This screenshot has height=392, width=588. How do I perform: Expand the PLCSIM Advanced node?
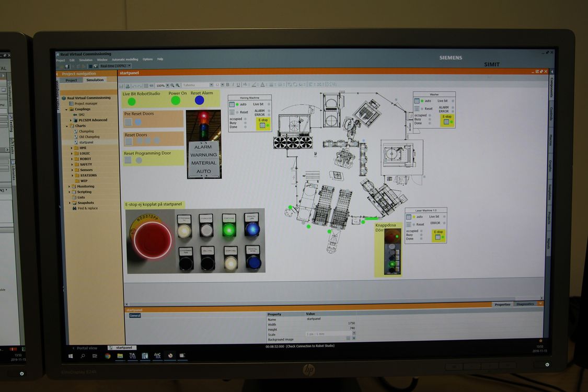(x=71, y=120)
